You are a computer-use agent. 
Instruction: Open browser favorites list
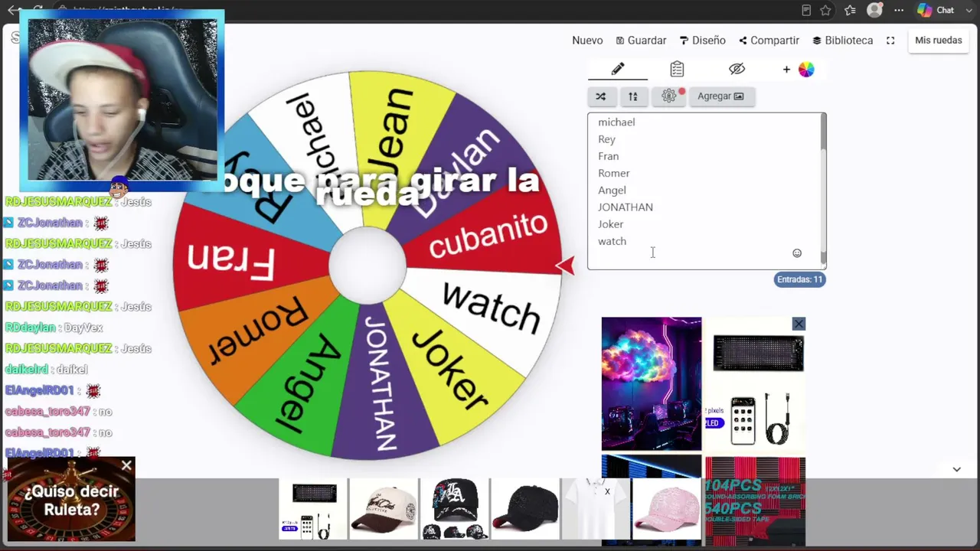point(850,10)
